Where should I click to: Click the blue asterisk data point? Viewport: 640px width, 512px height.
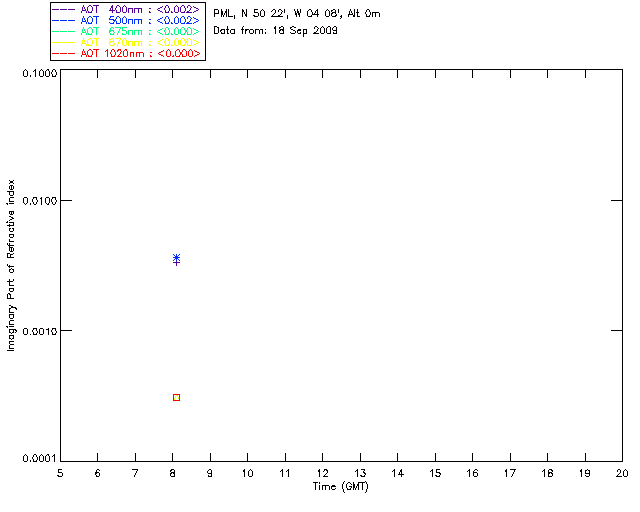[x=176, y=258]
